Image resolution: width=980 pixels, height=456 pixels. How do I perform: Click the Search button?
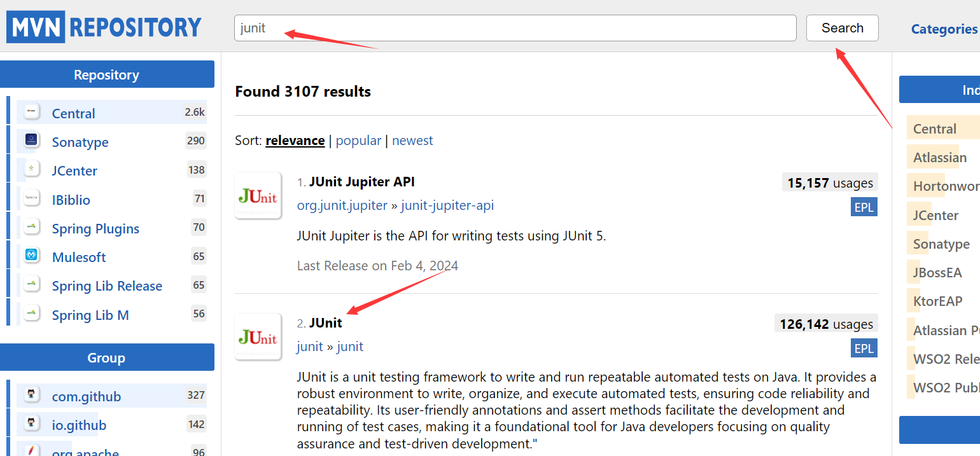coord(843,28)
